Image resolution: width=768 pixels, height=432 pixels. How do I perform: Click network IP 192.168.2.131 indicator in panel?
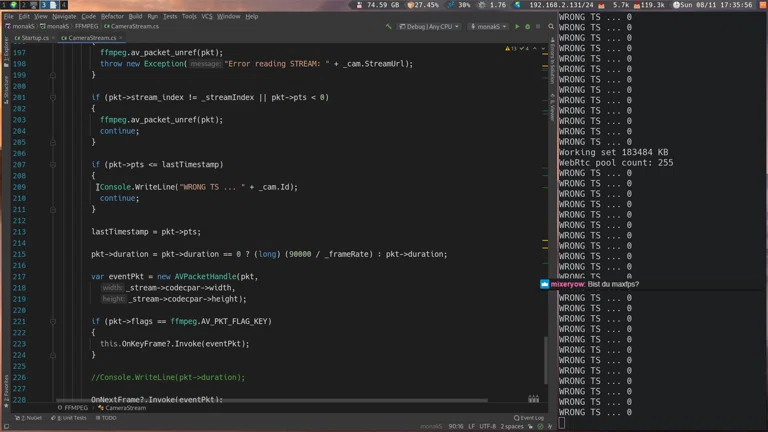pos(555,5)
